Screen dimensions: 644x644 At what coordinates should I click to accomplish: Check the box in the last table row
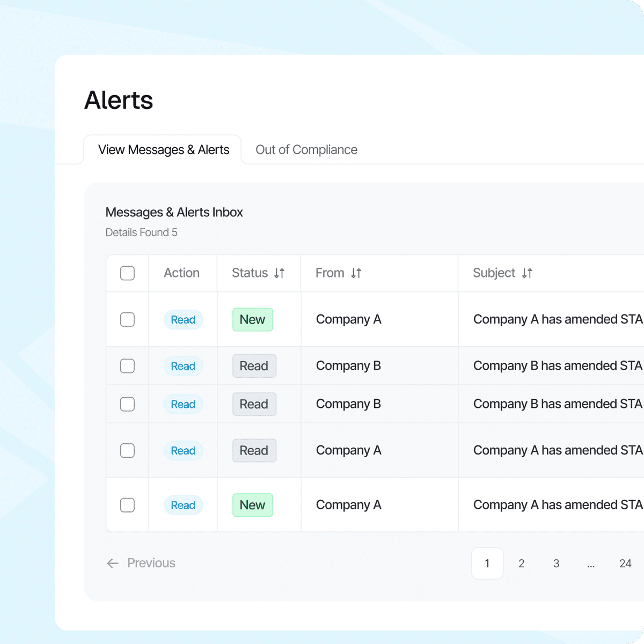click(127, 505)
